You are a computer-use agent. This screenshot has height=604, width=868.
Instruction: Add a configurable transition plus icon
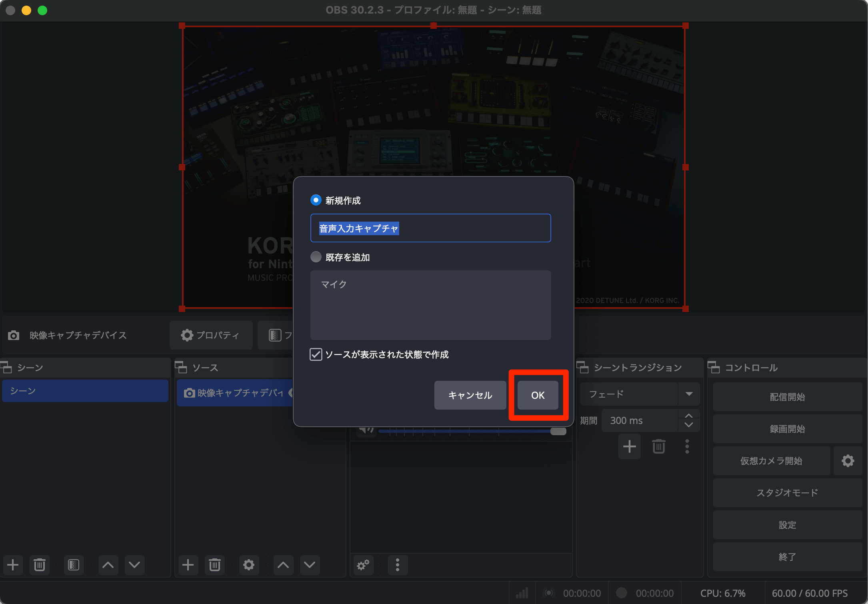630,446
